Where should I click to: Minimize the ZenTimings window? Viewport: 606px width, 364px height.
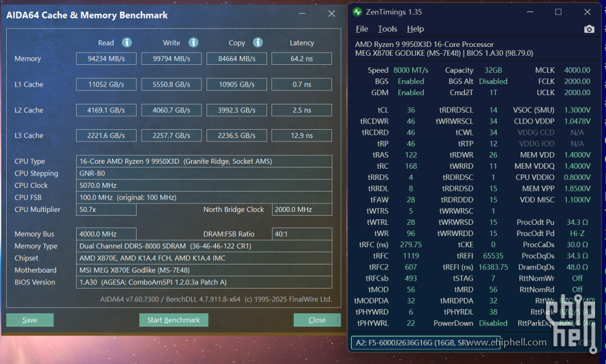(530, 12)
